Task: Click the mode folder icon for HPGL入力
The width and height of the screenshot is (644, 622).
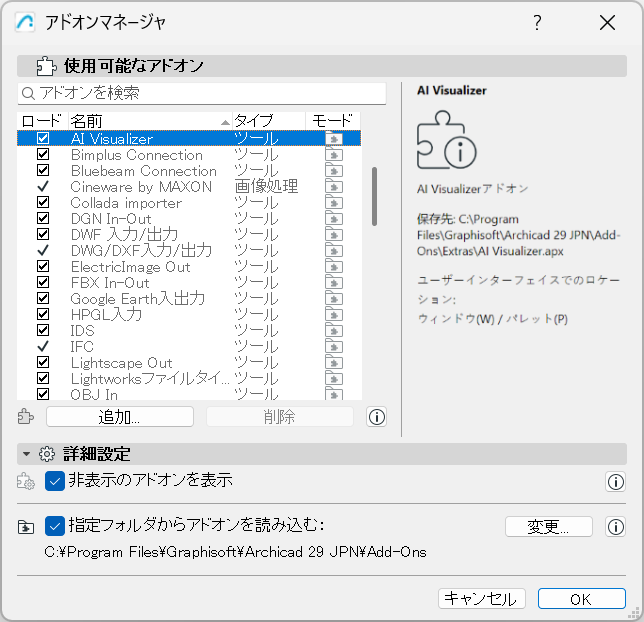Action: point(334,315)
